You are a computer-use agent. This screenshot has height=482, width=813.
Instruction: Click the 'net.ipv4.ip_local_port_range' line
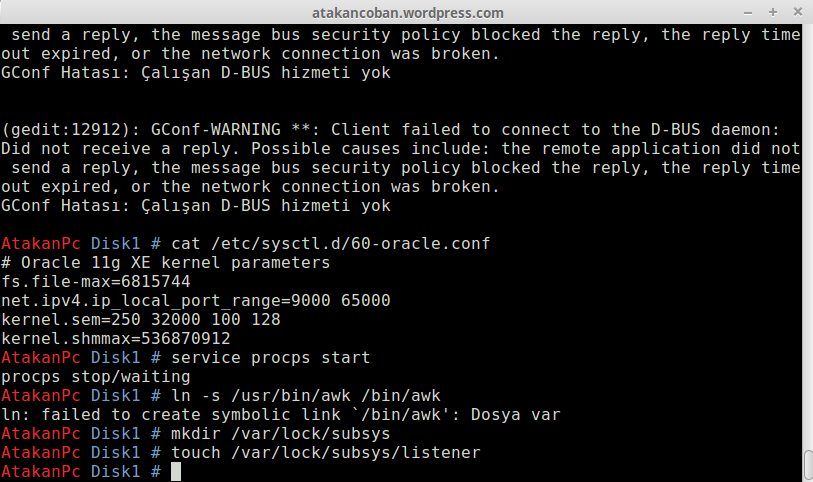pyautogui.click(x=195, y=301)
